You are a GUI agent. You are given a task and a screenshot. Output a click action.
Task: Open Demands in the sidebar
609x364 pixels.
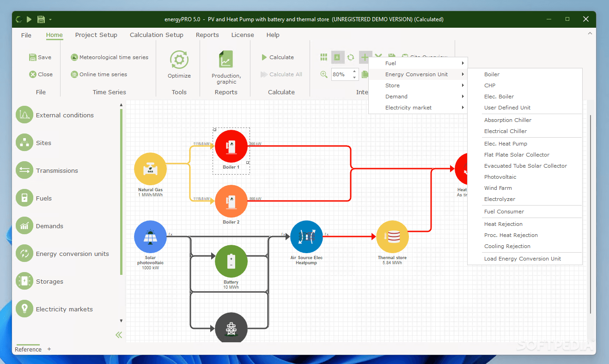coord(40,226)
